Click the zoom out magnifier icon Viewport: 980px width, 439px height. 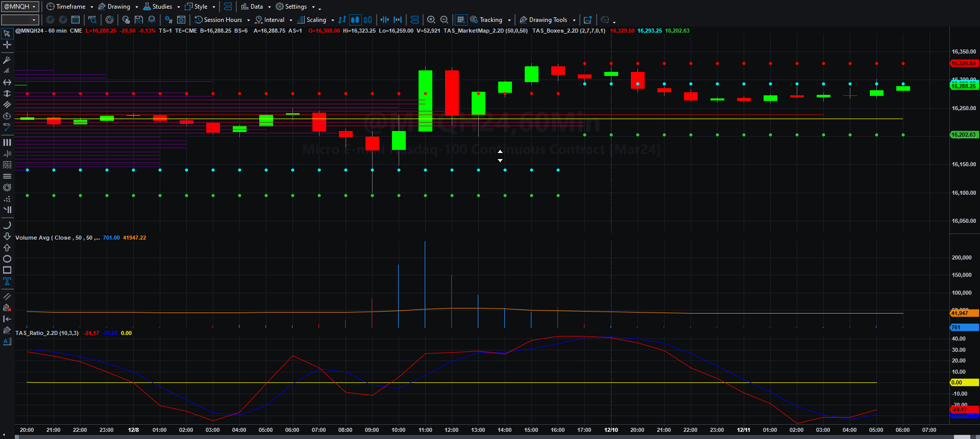coord(444,20)
